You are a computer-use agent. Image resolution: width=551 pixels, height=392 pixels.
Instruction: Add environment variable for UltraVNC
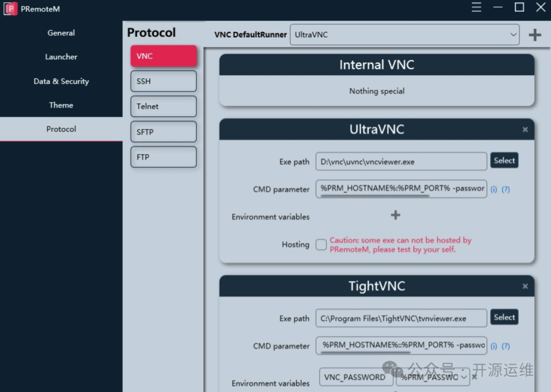395,215
